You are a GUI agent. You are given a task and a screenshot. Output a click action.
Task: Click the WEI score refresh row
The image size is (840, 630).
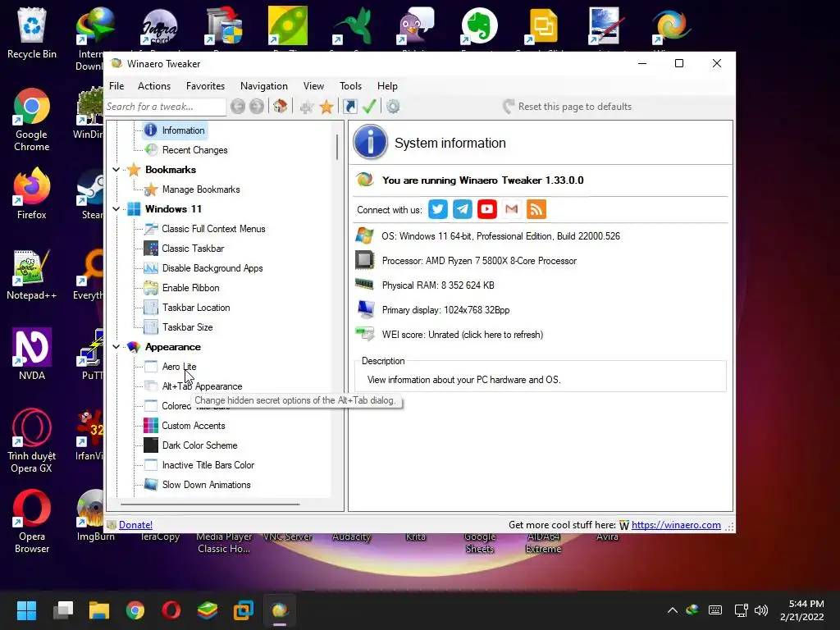(x=463, y=335)
